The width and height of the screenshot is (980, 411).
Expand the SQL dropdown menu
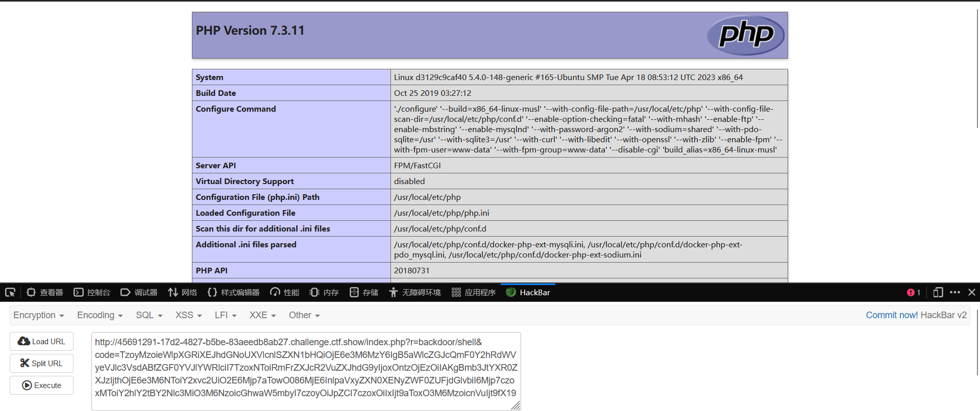(149, 315)
